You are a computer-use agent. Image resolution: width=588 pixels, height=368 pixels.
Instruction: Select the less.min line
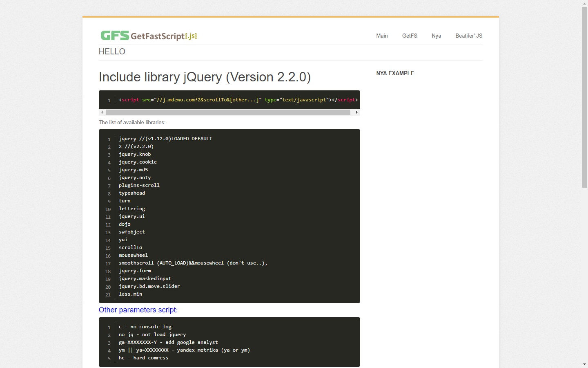tap(130, 294)
